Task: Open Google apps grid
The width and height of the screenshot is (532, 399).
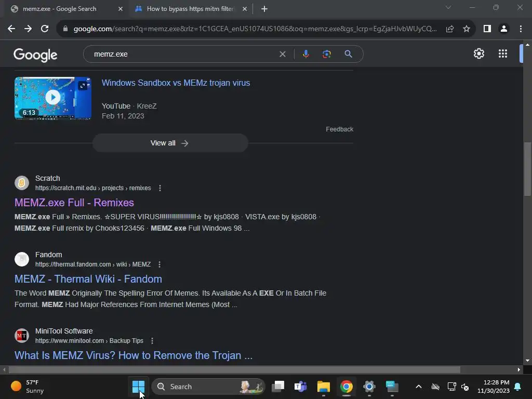Action: tap(503, 54)
